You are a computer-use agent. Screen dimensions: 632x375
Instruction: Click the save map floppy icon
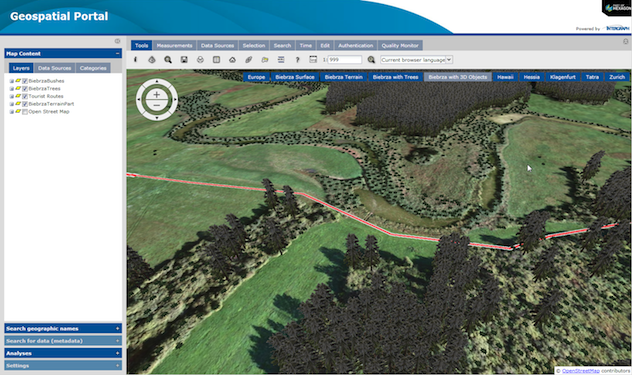coord(184,60)
